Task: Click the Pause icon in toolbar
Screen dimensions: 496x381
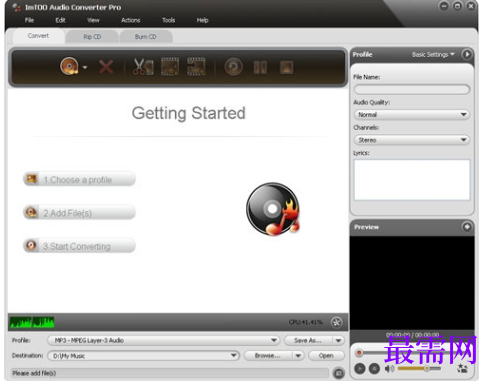Action: point(260,67)
